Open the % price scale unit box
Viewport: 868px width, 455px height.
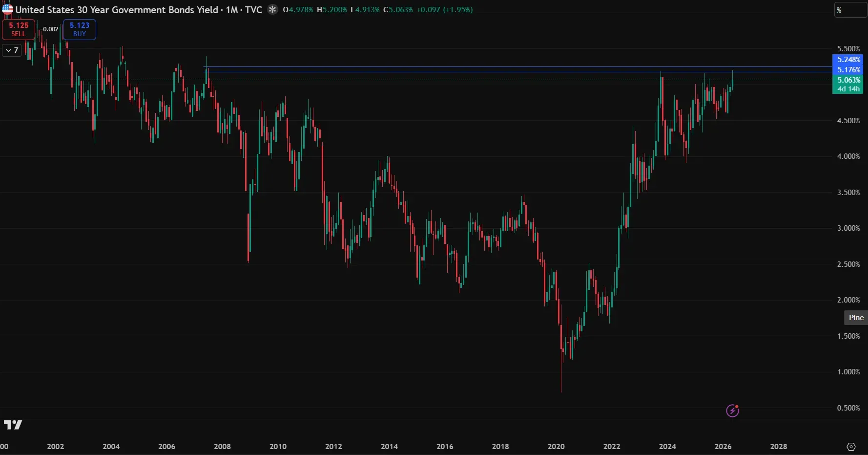850,10
